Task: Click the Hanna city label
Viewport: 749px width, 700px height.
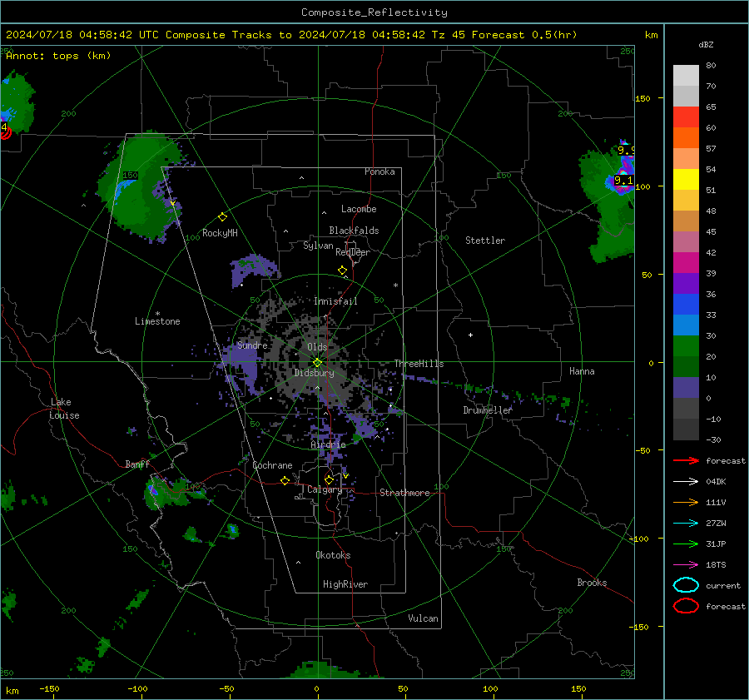Action: [582, 371]
